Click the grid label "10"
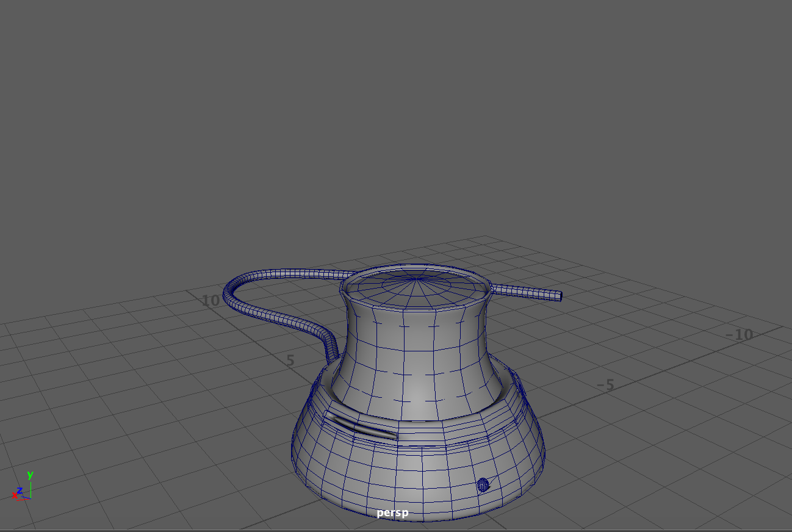 (x=211, y=301)
